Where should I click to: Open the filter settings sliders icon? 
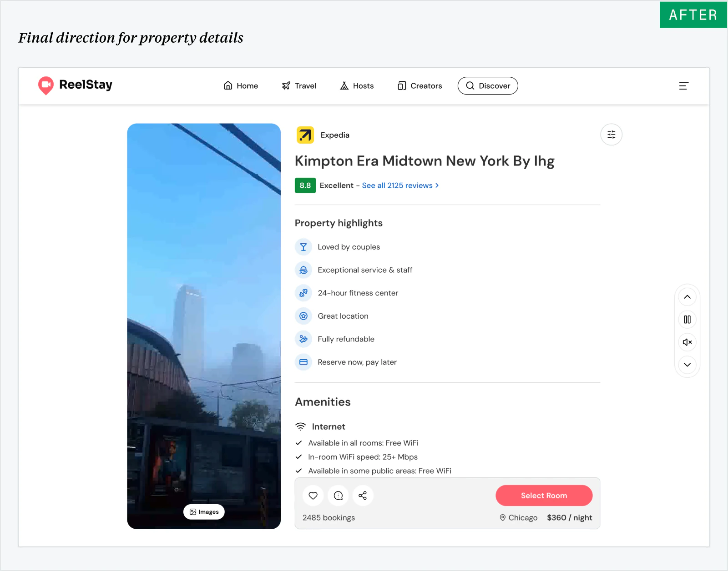click(611, 135)
